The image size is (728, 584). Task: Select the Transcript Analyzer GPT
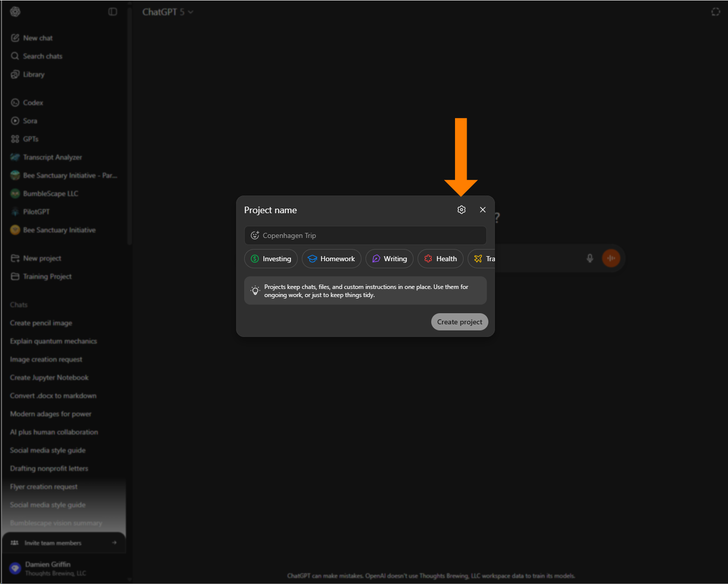[x=53, y=157]
